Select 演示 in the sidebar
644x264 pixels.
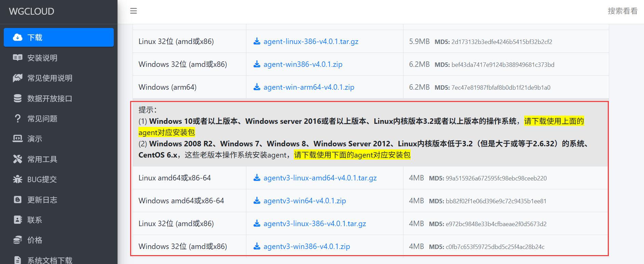59,139
